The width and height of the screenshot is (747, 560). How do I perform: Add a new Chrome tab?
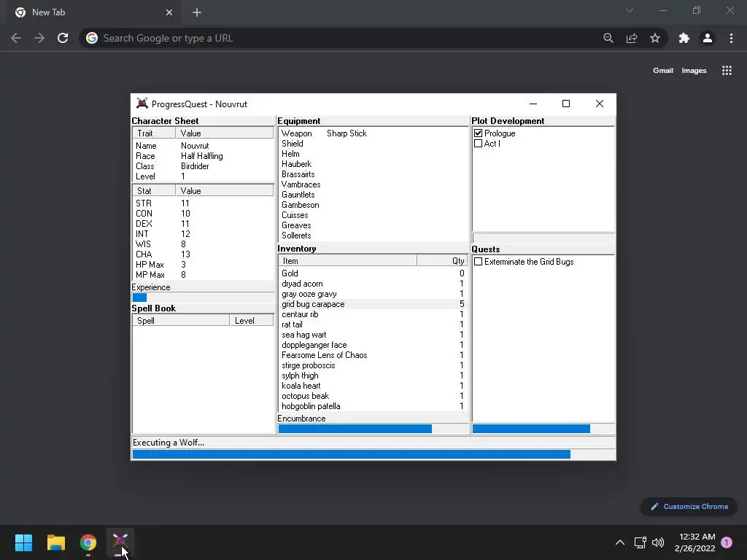coord(197,12)
